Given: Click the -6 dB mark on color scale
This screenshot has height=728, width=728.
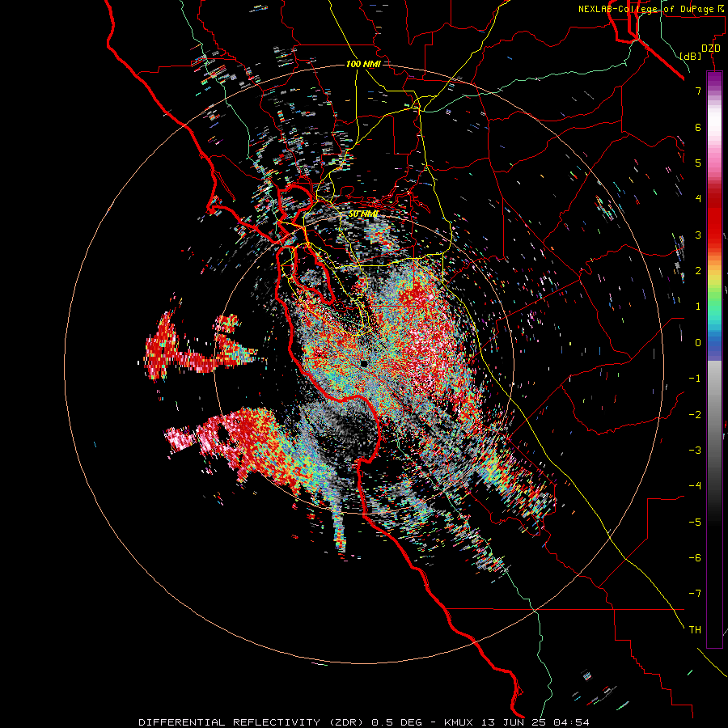Looking at the screenshot, I should [695, 558].
